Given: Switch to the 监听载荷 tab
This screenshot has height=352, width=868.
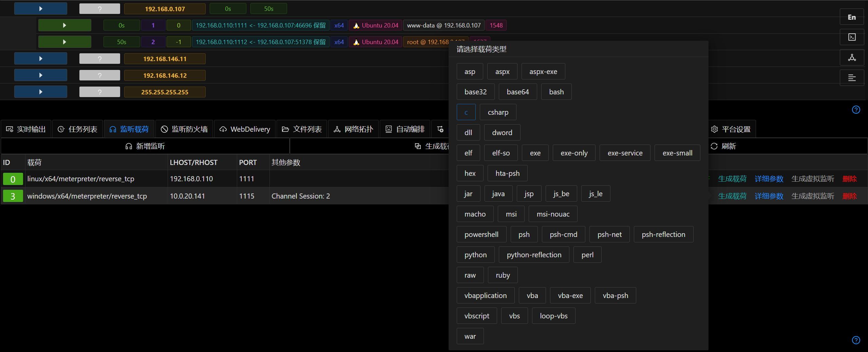Looking at the screenshot, I should coord(129,129).
